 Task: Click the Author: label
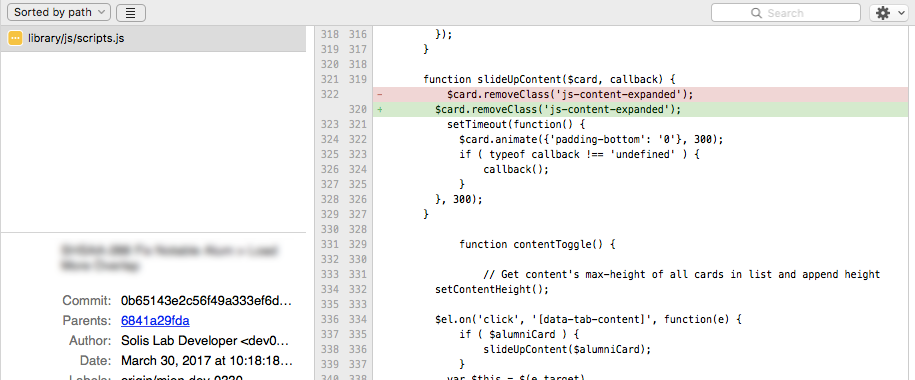[x=90, y=340]
